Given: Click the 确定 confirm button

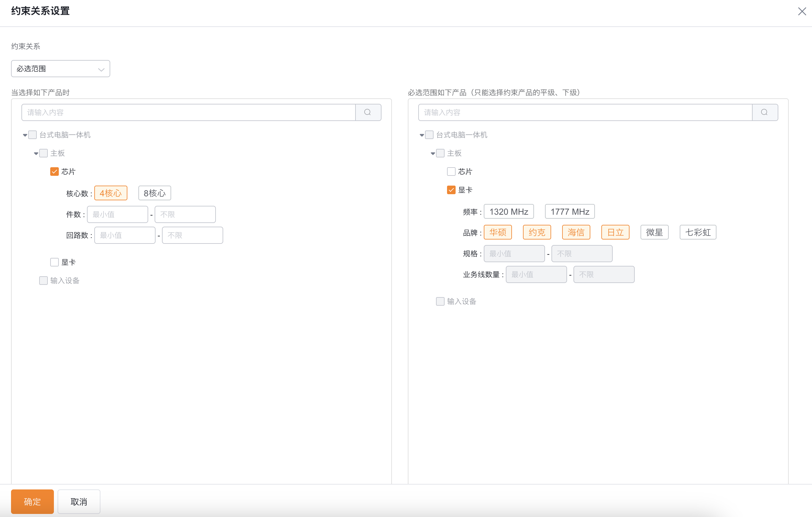Looking at the screenshot, I should [32, 501].
